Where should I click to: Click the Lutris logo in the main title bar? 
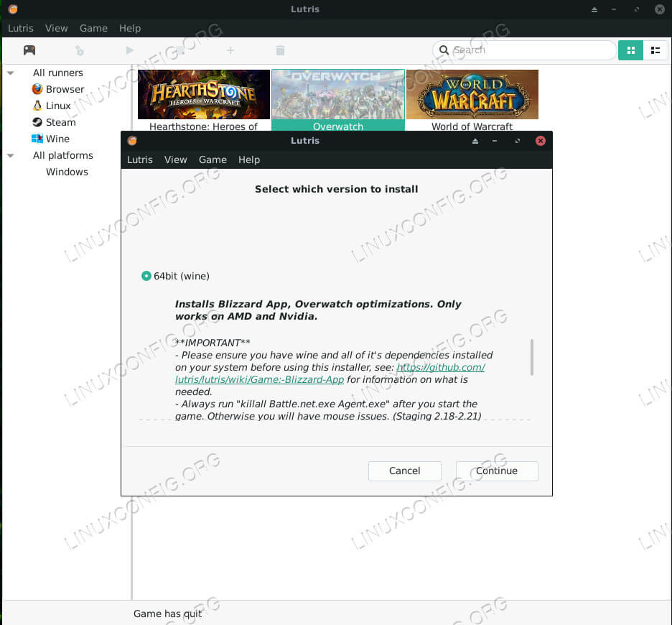[x=13, y=9]
